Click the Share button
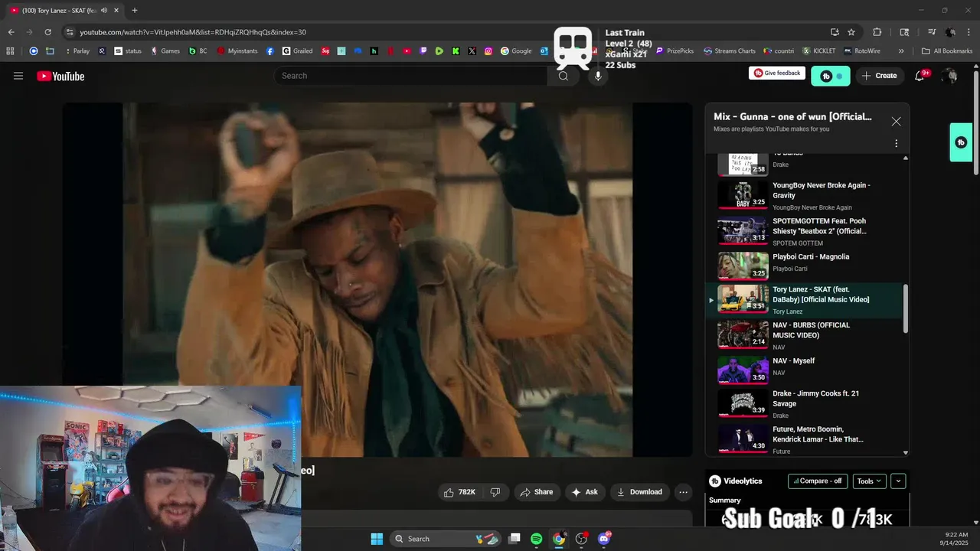The width and height of the screenshot is (980, 551). coord(536,492)
